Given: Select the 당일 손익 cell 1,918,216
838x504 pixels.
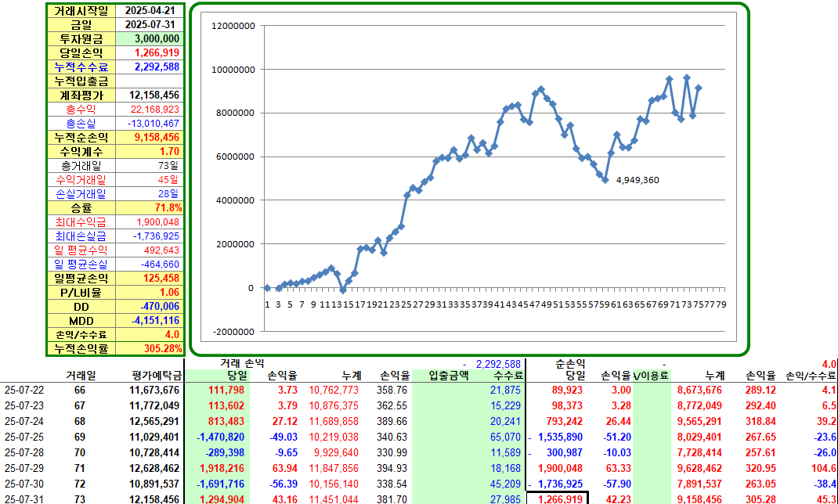Looking at the screenshot, I should point(222,468).
